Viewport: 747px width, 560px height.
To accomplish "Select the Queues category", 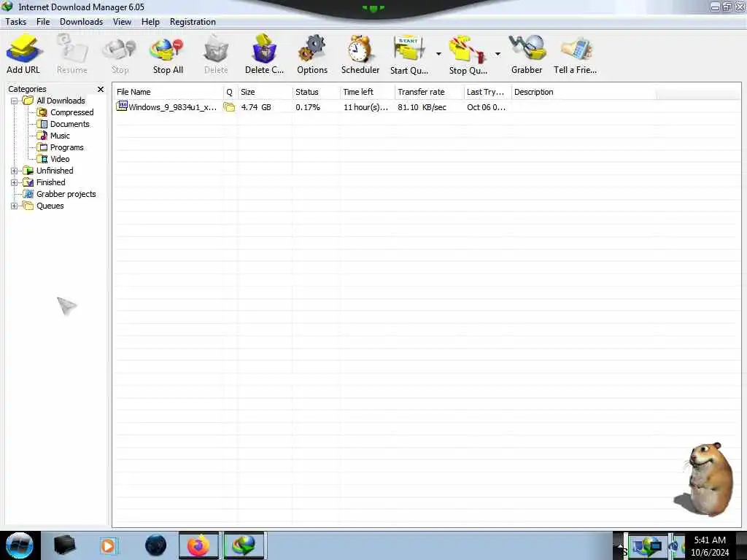I will pos(50,206).
